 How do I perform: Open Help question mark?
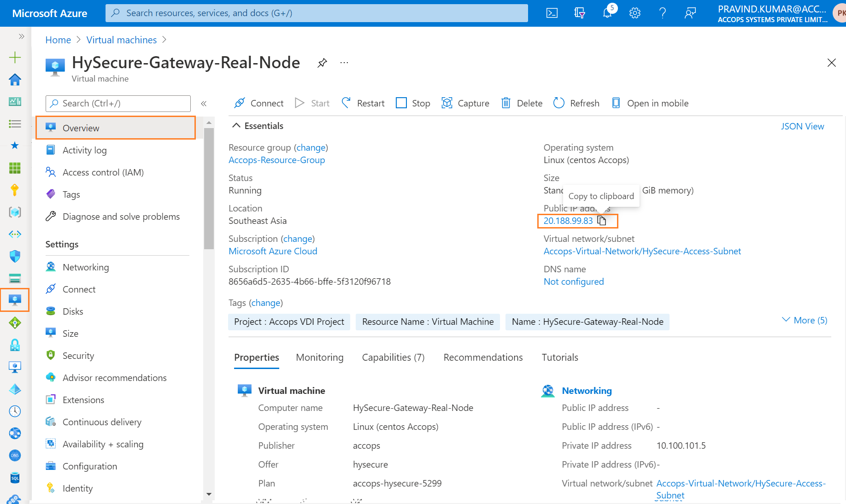pyautogui.click(x=663, y=13)
